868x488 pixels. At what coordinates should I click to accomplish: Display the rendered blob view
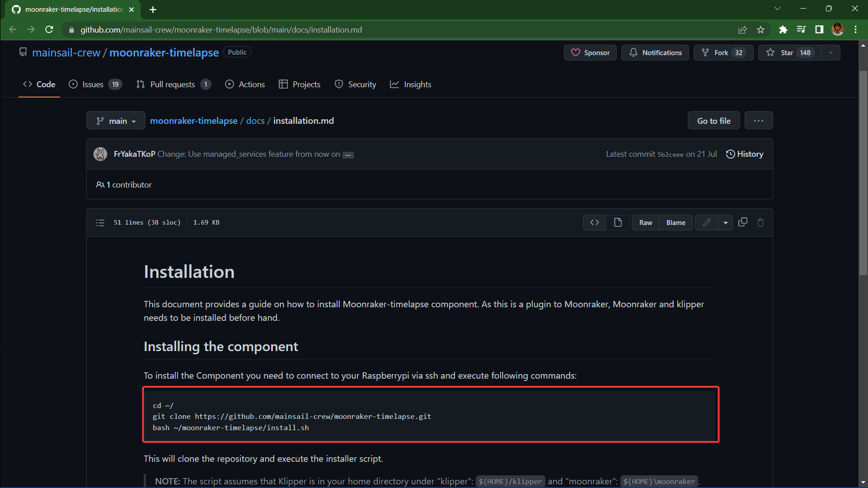[618, 223]
